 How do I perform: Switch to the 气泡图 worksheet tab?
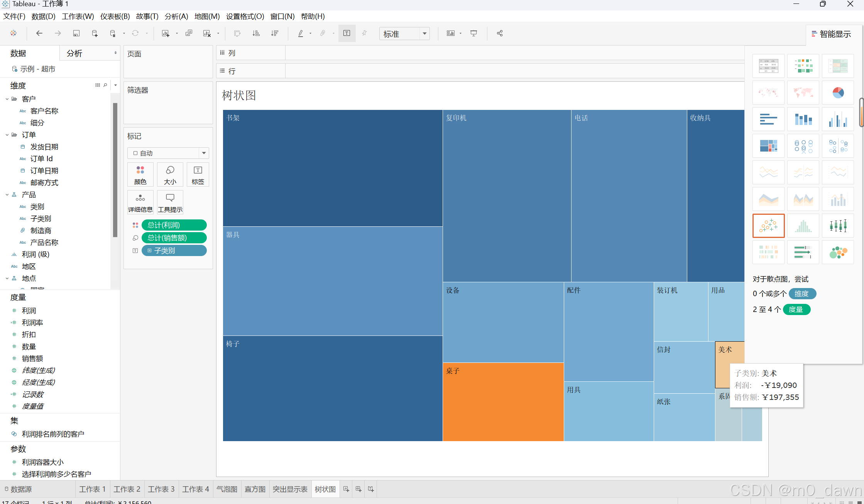[227, 489]
